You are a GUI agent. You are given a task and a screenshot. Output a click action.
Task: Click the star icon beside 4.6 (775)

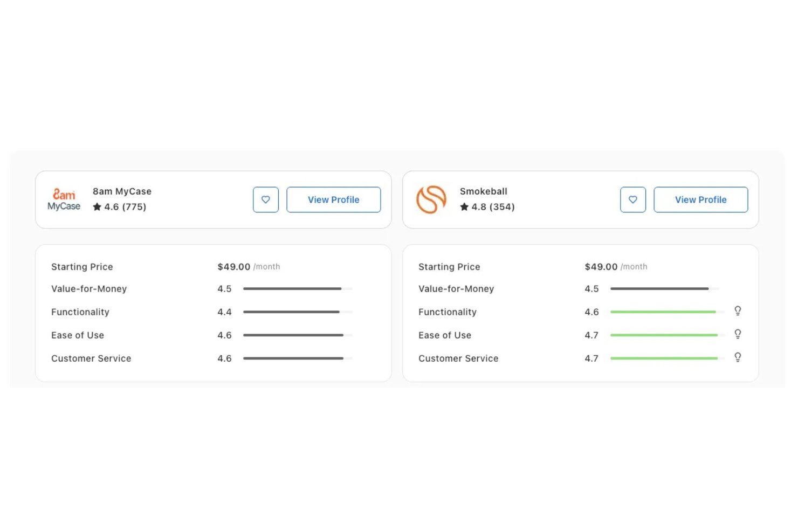(97, 206)
